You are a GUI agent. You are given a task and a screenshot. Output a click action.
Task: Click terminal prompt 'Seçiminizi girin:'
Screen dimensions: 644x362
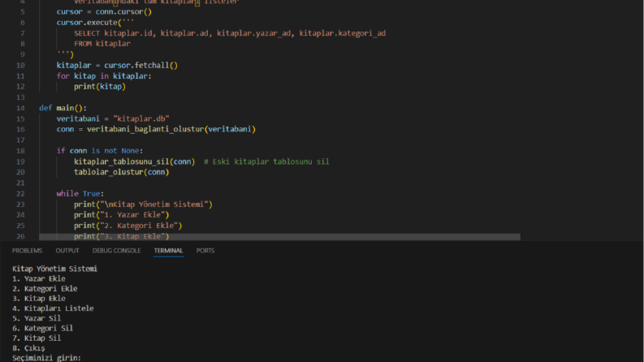[x=46, y=358]
